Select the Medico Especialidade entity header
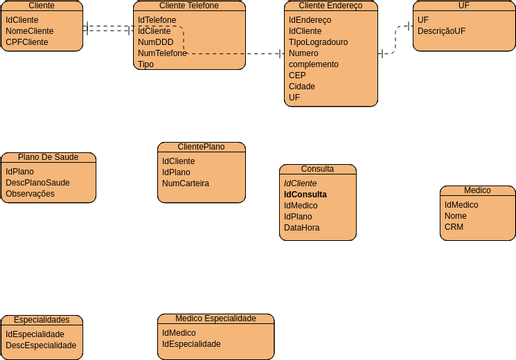 pos(216,318)
